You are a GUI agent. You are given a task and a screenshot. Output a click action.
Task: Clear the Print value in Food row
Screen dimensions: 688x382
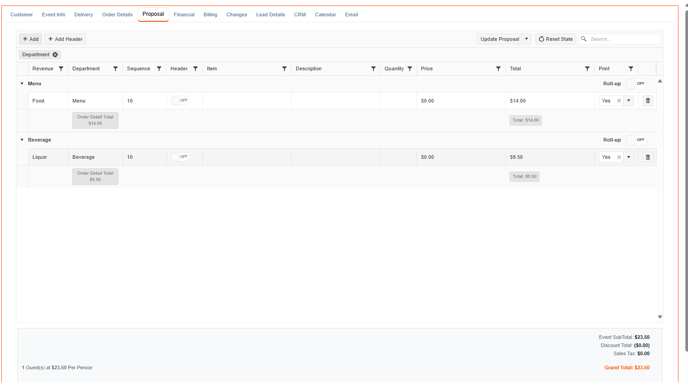pyautogui.click(x=619, y=101)
